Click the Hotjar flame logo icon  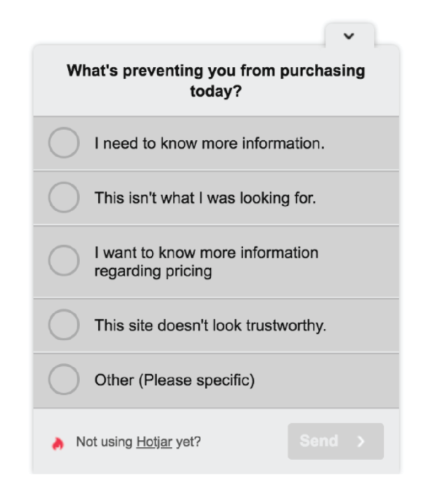click(58, 443)
